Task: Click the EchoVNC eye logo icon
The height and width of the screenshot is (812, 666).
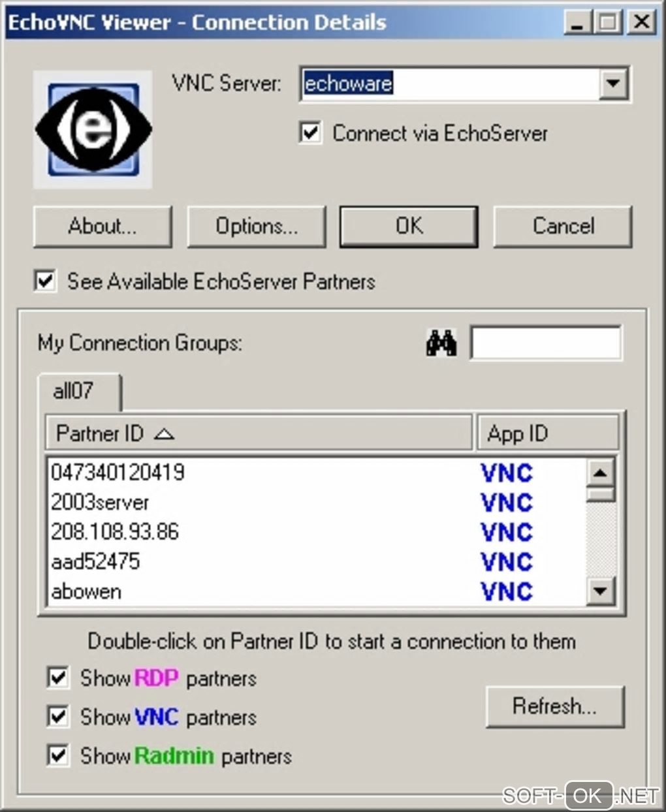Action: click(93, 130)
